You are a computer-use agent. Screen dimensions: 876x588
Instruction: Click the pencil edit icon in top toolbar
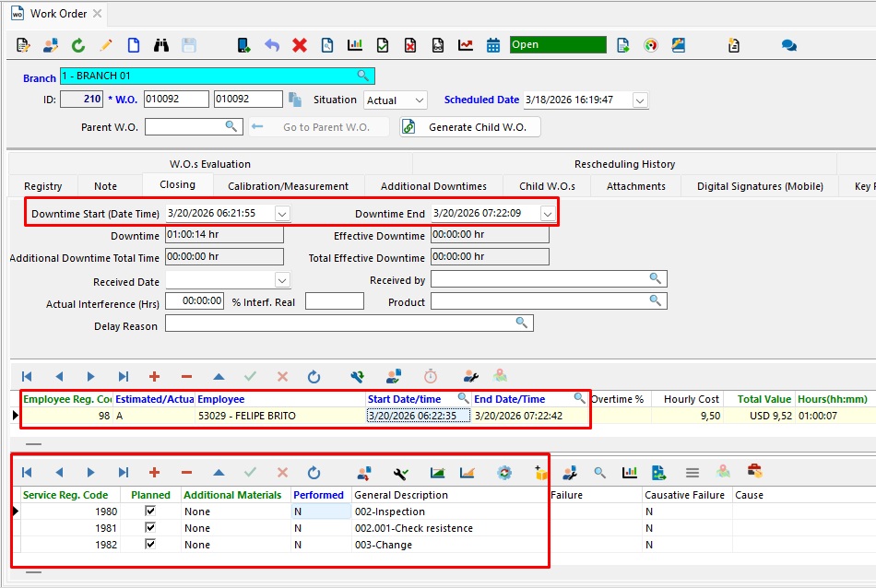tap(106, 45)
